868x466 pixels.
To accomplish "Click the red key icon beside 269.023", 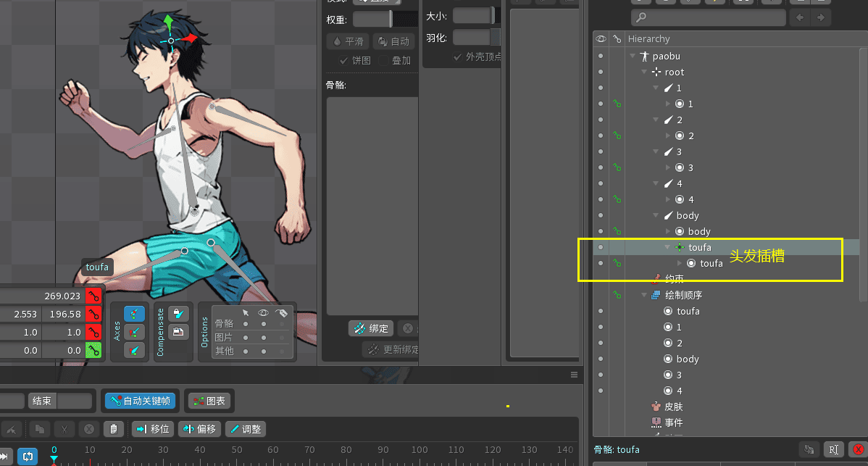I will click(93, 296).
